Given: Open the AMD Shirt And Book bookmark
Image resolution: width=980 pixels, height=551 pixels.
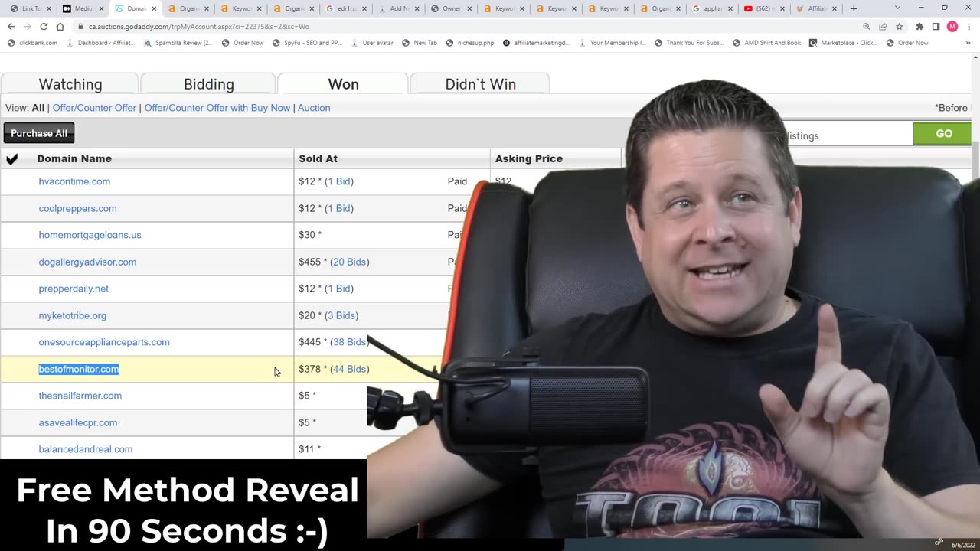Looking at the screenshot, I should click(766, 43).
